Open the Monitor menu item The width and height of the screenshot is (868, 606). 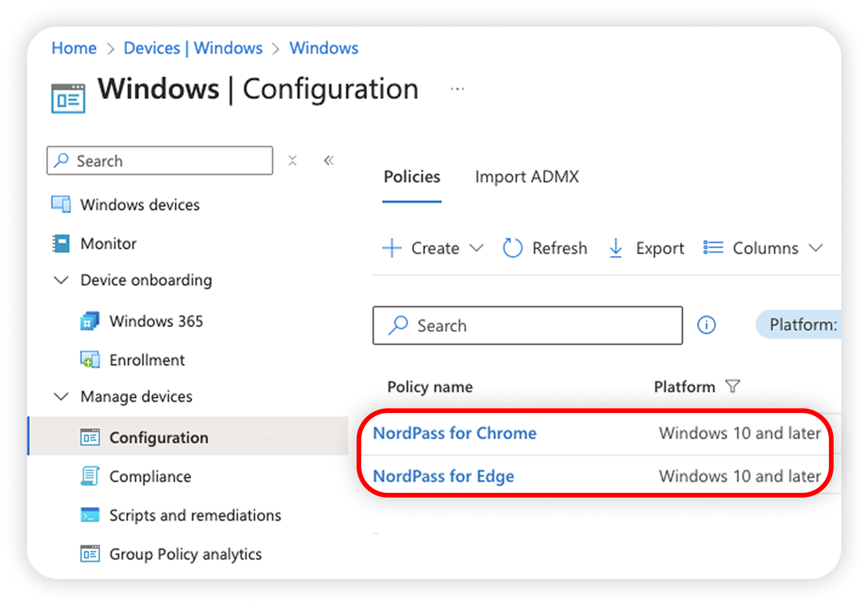tap(108, 244)
